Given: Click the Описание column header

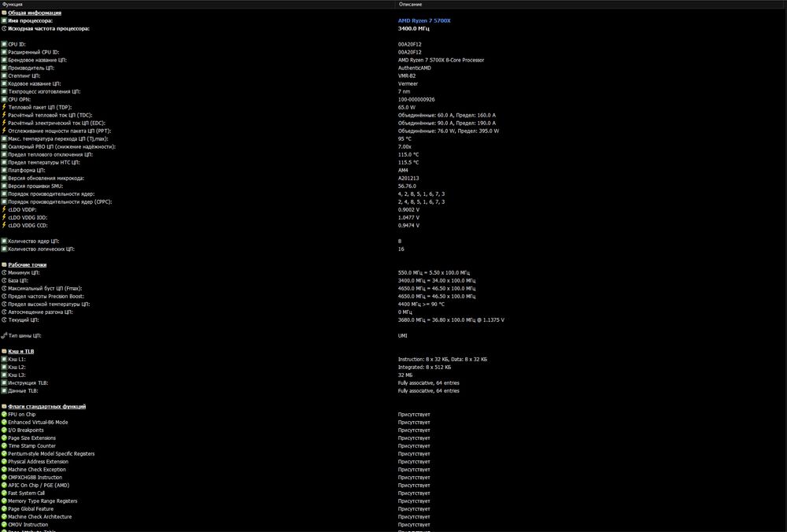Looking at the screenshot, I should click(x=591, y=4).
